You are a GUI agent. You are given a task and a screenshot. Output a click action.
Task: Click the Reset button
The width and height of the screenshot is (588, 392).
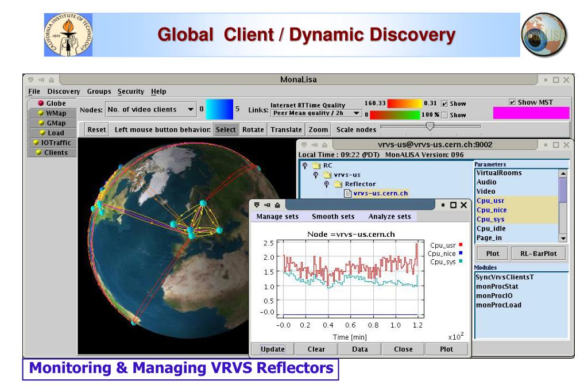(x=96, y=129)
